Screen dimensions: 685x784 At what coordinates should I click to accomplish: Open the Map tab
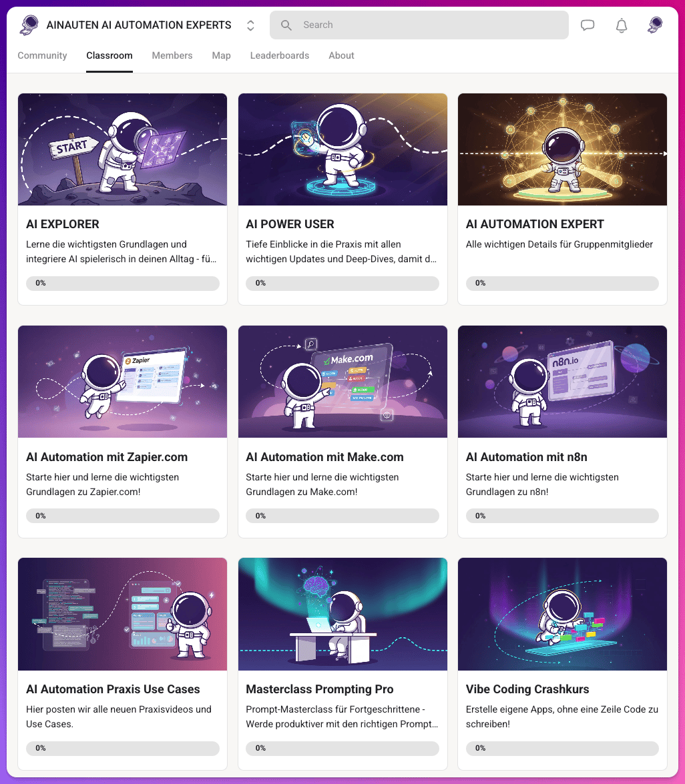pyautogui.click(x=221, y=55)
